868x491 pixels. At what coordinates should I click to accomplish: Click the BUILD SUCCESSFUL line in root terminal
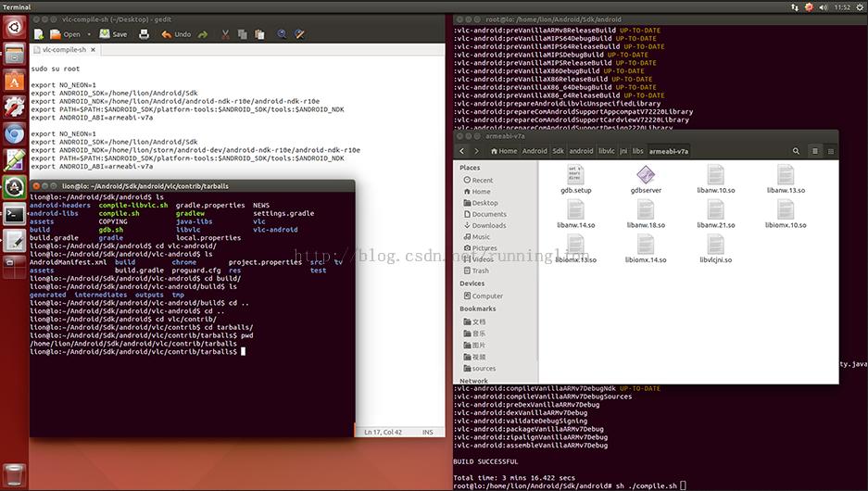485,461
